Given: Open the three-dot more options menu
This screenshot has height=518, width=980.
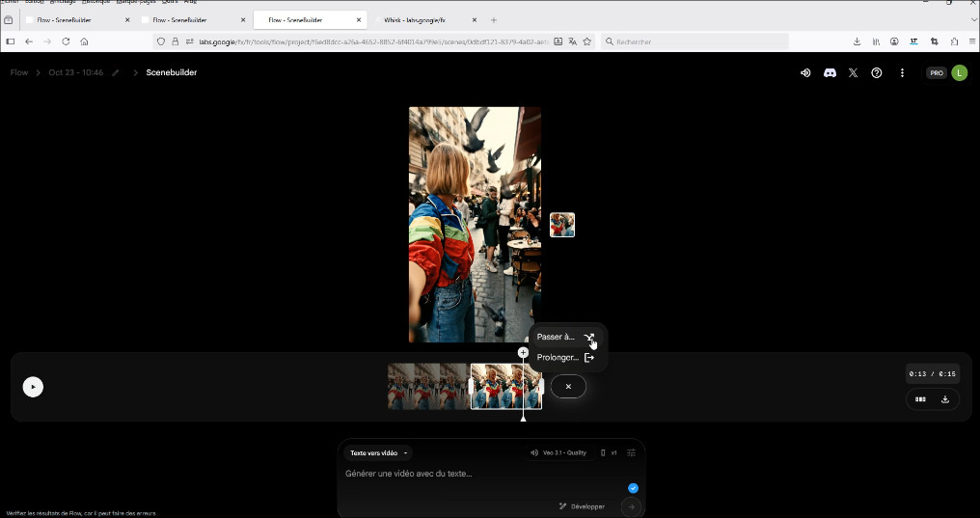Looking at the screenshot, I should pyautogui.click(x=902, y=73).
